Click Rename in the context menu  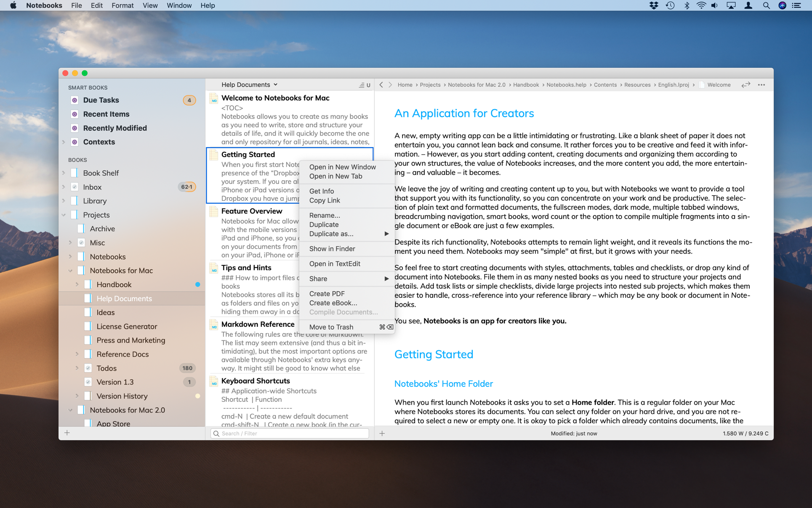pos(326,214)
